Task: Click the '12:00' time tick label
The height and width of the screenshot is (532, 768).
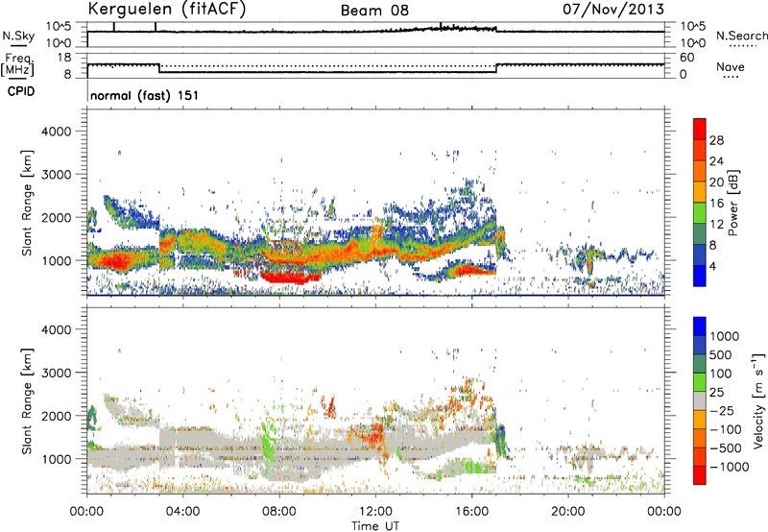Action: 375,512
